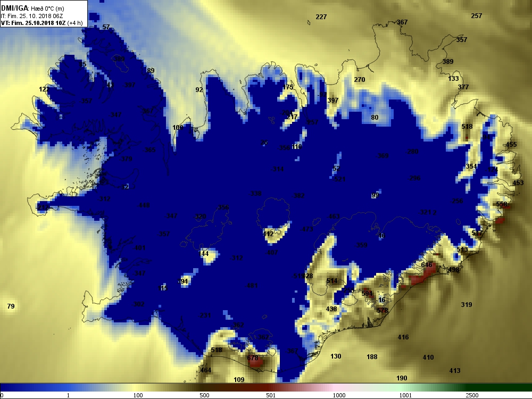
Task: Click the map value 175
Action: tap(288, 87)
